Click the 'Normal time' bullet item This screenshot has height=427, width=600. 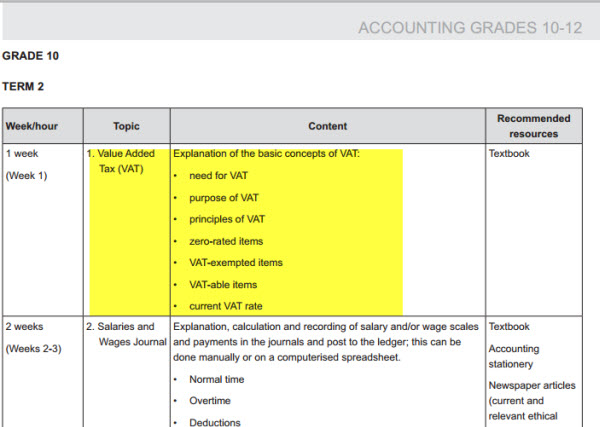point(217,380)
